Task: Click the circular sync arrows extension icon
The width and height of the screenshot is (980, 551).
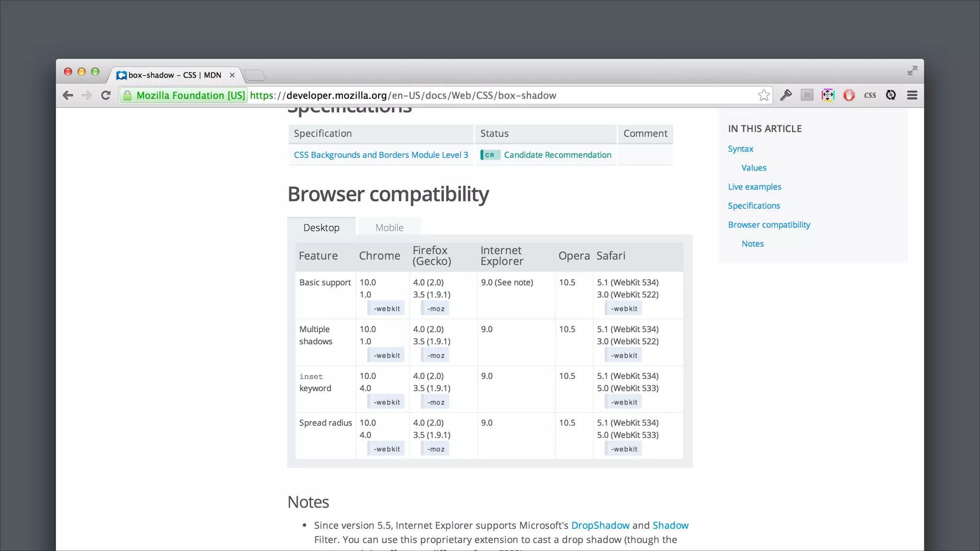Action: 891,95
